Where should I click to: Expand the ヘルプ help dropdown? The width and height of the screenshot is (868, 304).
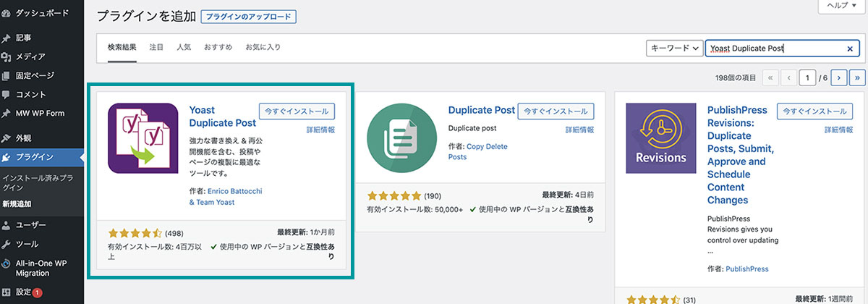pos(843,6)
